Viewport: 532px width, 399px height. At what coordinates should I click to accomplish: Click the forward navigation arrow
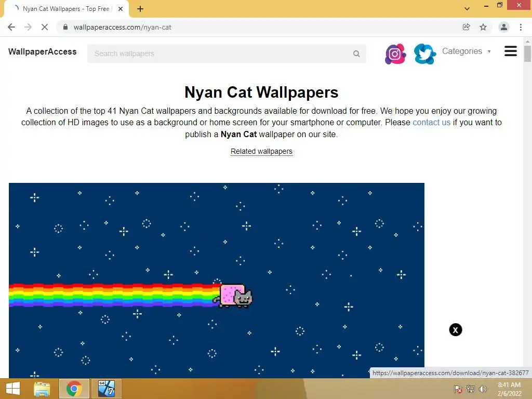[x=28, y=27]
